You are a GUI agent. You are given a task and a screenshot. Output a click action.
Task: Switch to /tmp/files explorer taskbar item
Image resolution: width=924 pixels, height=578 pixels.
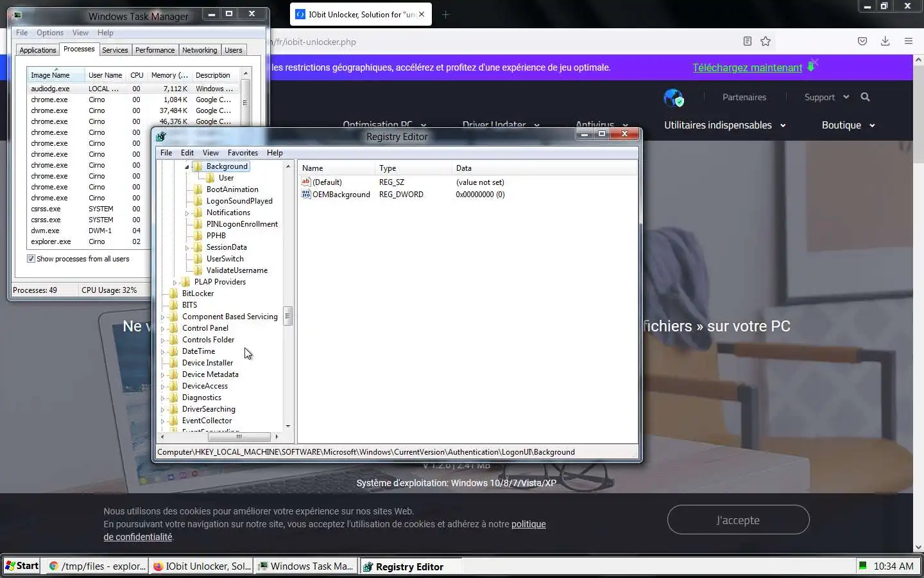[x=98, y=566]
